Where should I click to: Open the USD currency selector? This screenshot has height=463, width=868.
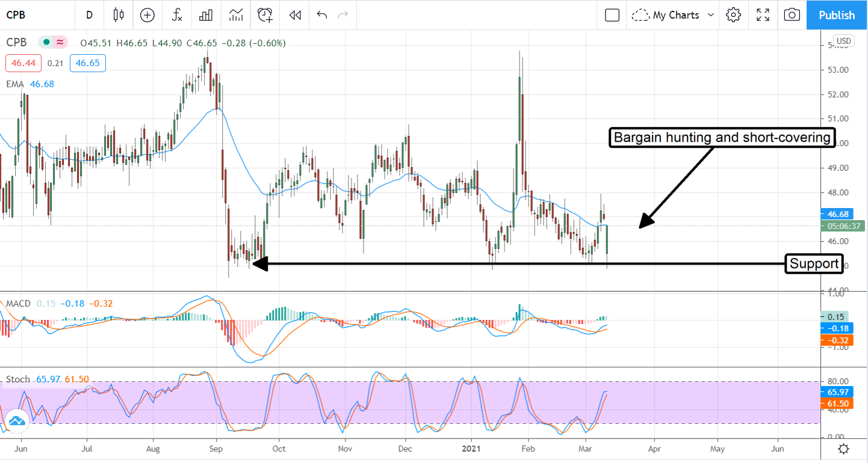tap(844, 41)
